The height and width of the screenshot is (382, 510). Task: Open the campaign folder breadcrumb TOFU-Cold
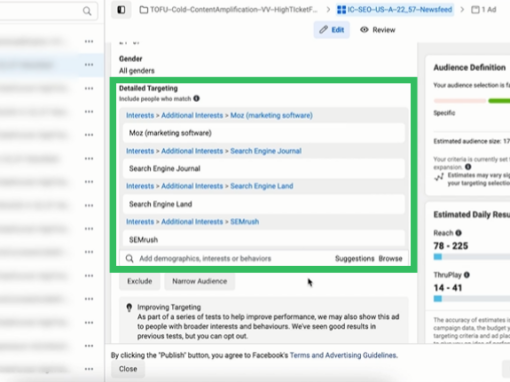tap(229, 10)
